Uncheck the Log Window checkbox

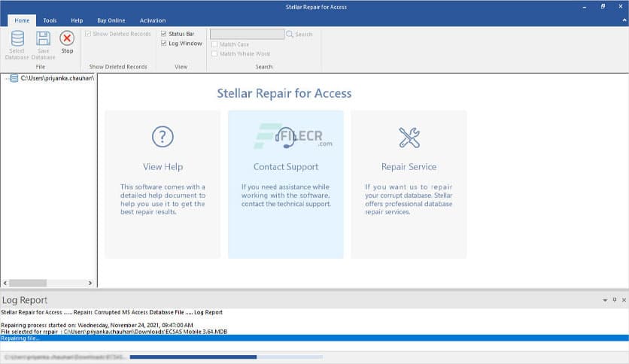164,44
